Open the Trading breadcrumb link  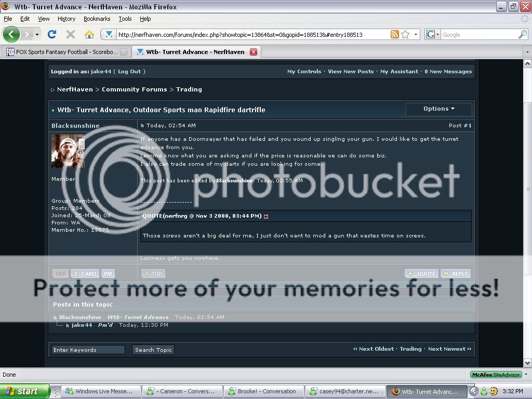tap(189, 89)
